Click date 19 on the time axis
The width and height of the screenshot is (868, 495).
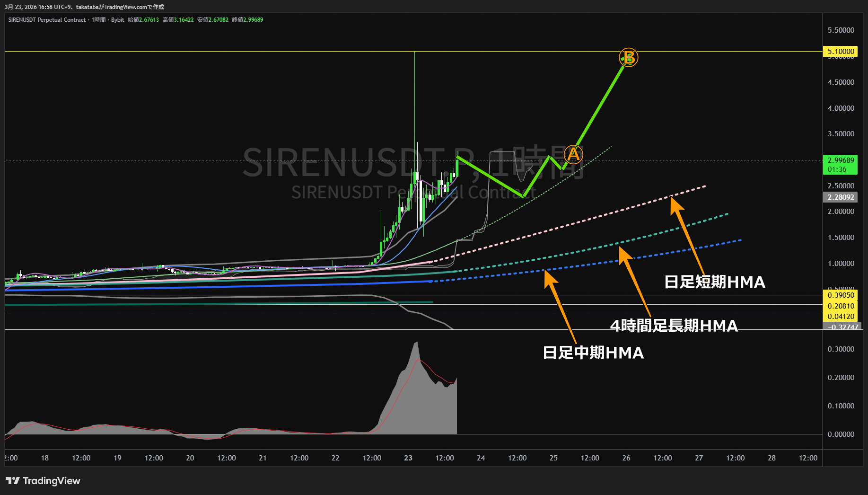pos(117,458)
